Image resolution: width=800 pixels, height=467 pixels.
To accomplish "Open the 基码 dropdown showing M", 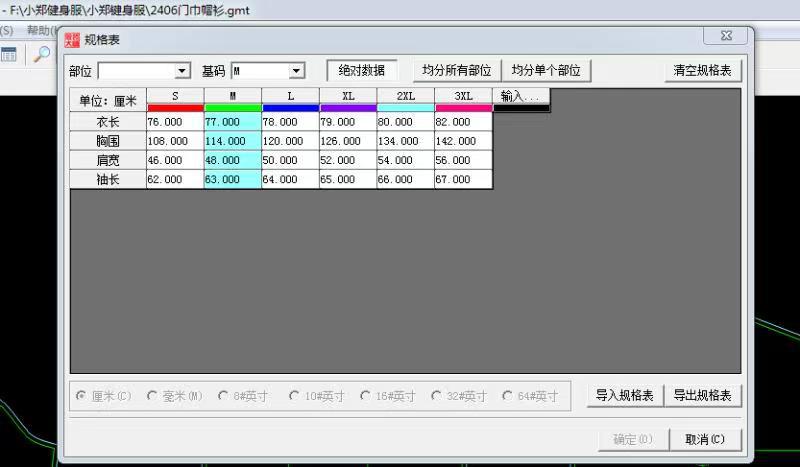I will (296, 71).
